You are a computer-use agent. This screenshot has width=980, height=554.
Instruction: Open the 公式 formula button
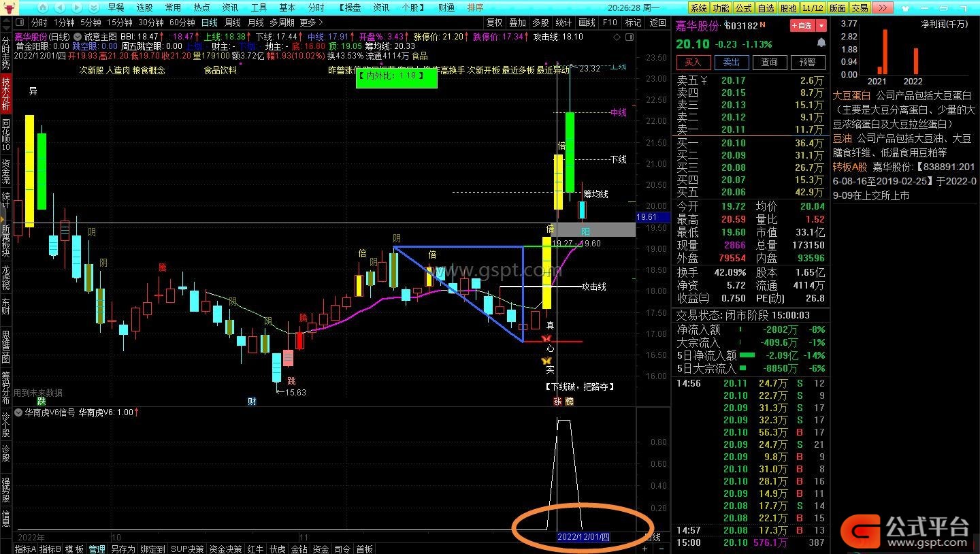pos(744,7)
